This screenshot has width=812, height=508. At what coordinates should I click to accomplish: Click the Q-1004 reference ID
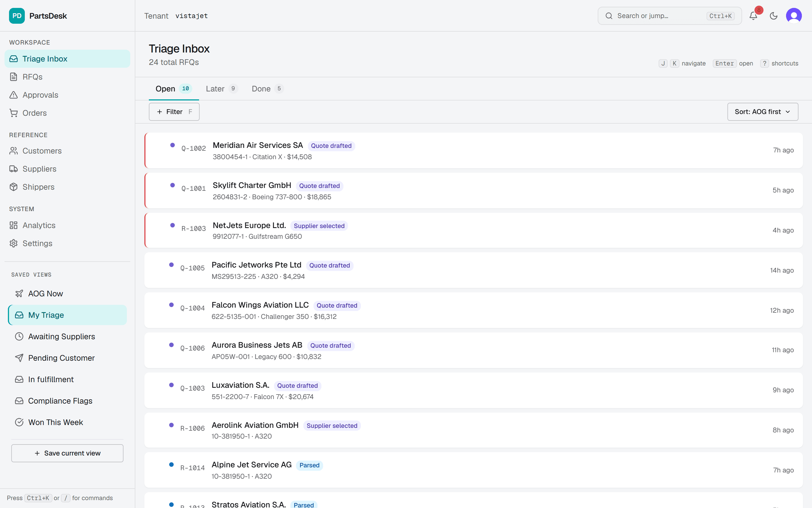tap(193, 308)
